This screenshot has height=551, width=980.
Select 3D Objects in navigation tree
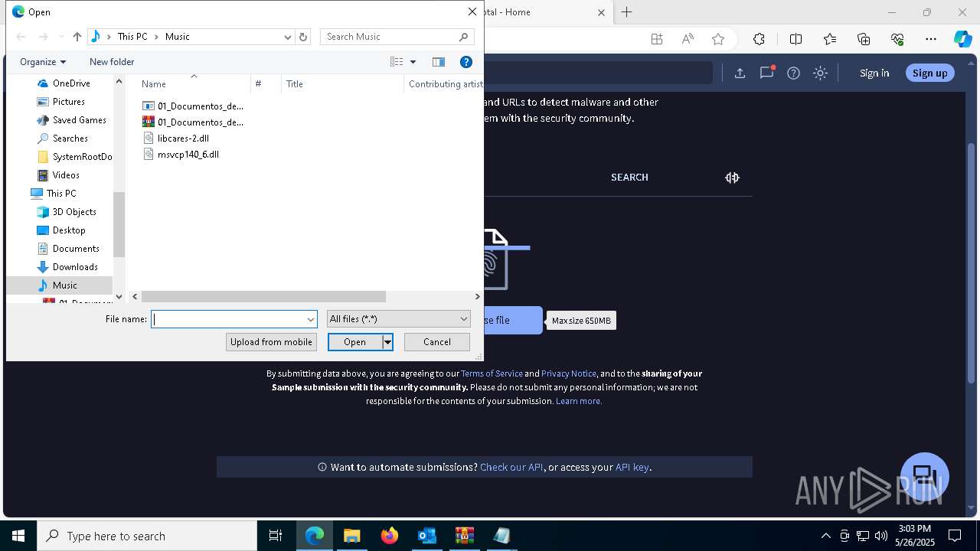click(x=74, y=212)
